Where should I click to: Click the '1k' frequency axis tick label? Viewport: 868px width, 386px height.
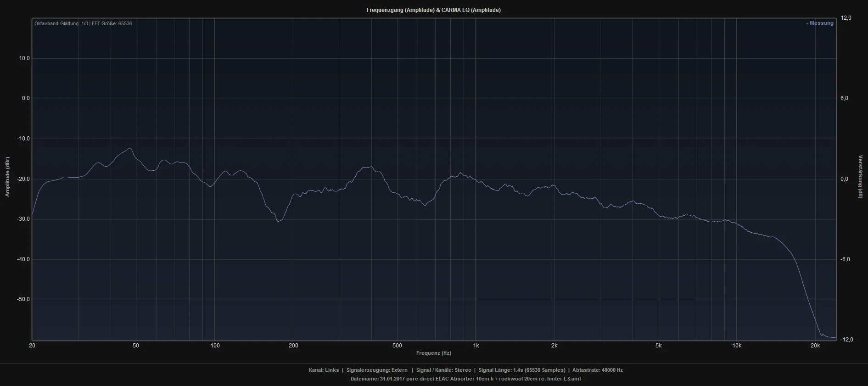tap(476, 346)
